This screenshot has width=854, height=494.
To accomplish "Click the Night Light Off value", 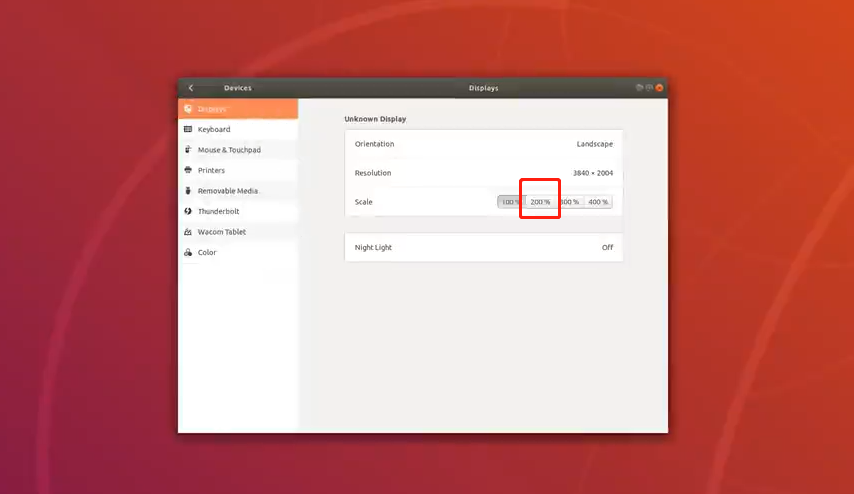I will 607,247.
